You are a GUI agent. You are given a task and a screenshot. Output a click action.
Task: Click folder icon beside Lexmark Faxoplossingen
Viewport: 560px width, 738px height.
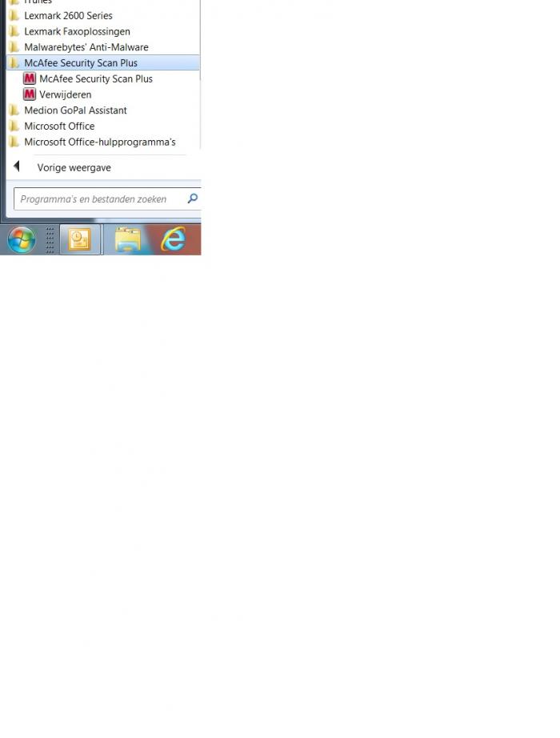[x=14, y=31]
